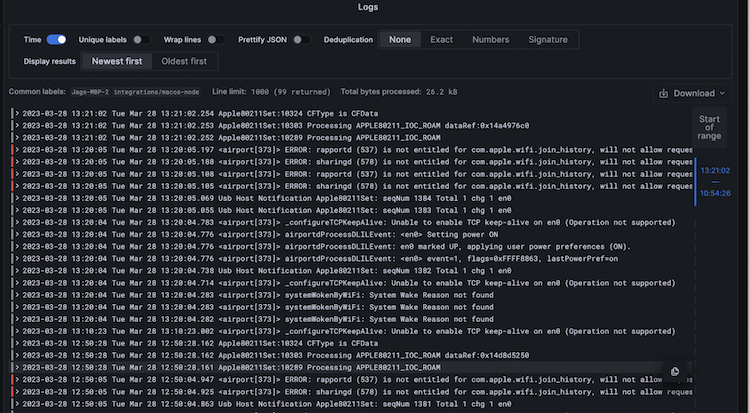Viewport: 750px width, 413px height.
Task: Expand the Setting power ON log line
Action: point(15,233)
